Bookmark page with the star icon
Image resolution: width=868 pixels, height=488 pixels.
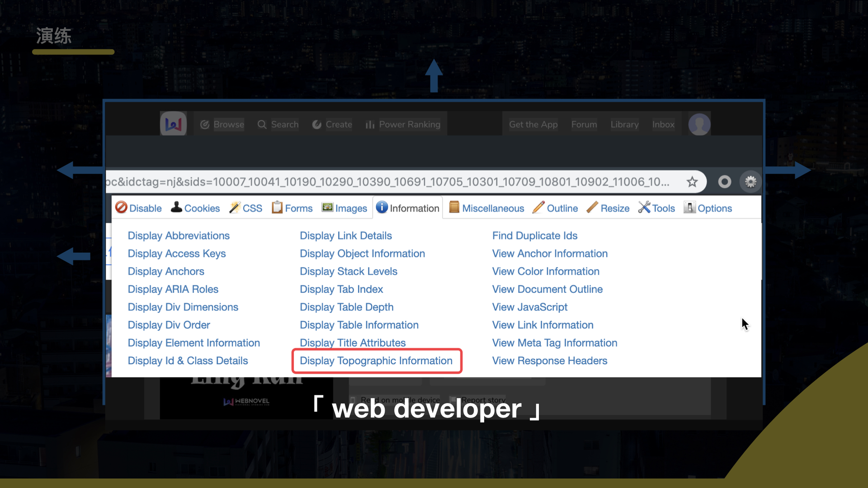pos(692,182)
